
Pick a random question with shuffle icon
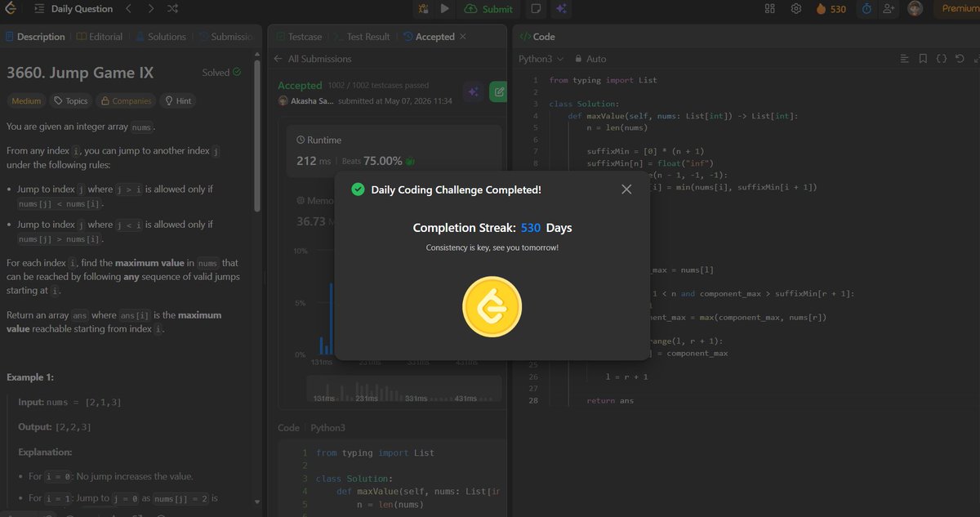tap(173, 9)
